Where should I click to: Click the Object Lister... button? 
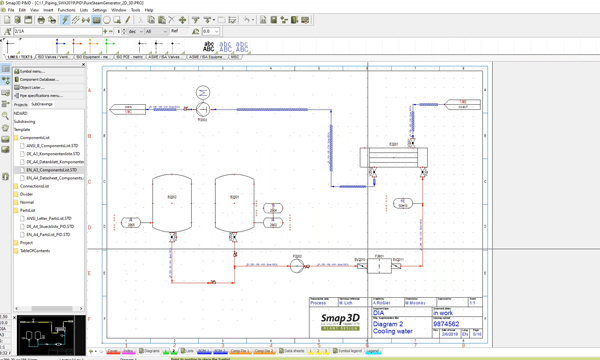pos(49,88)
